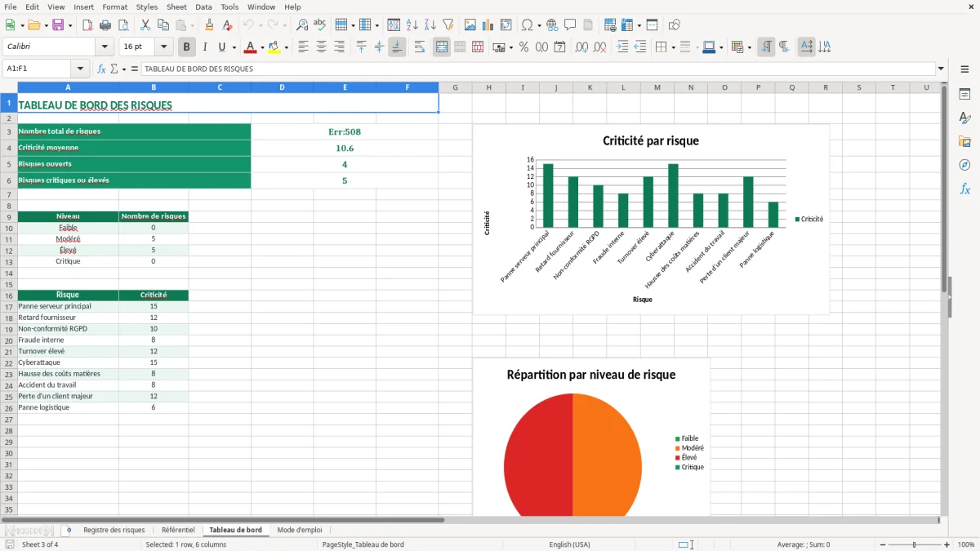Viewport: 980px width, 551px height.
Task: Click the Export as PDF icon
Action: pyautogui.click(x=87, y=25)
